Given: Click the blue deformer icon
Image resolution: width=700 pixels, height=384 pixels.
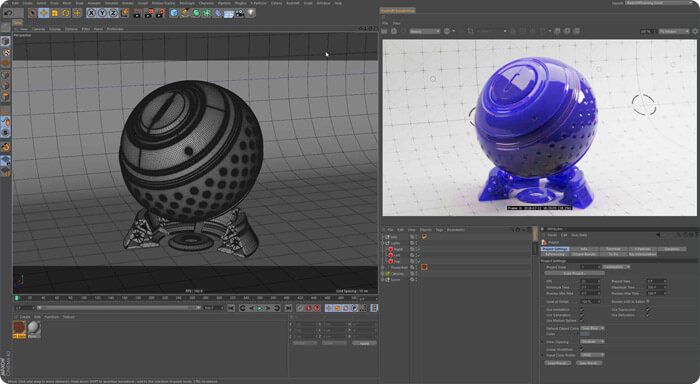Looking at the screenshot, I should coord(218,13).
